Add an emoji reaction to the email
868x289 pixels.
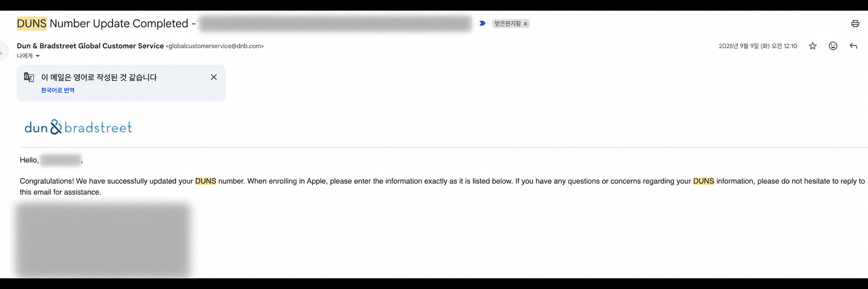click(833, 46)
